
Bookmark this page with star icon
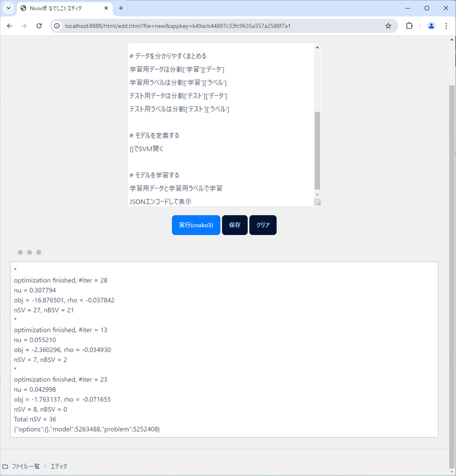coord(388,26)
